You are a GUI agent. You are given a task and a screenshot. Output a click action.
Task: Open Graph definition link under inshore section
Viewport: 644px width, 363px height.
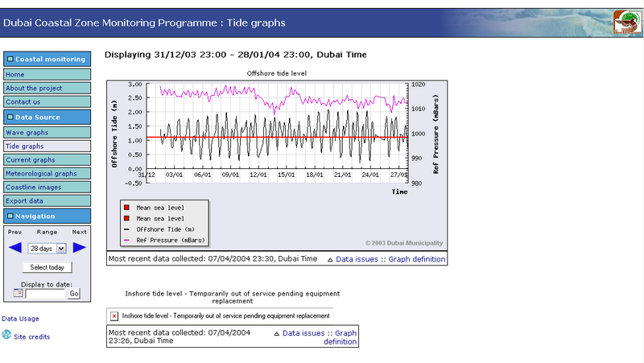coord(341,337)
